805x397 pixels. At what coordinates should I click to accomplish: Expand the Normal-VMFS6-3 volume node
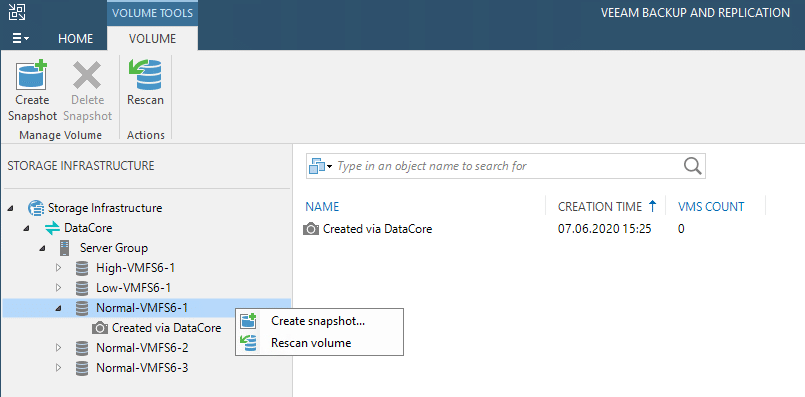click(x=58, y=368)
